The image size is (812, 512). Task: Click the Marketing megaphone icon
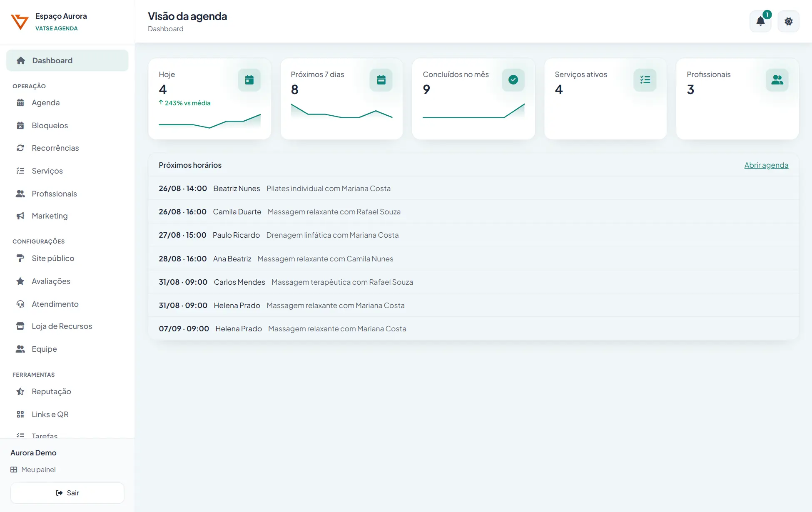pyautogui.click(x=20, y=216)
